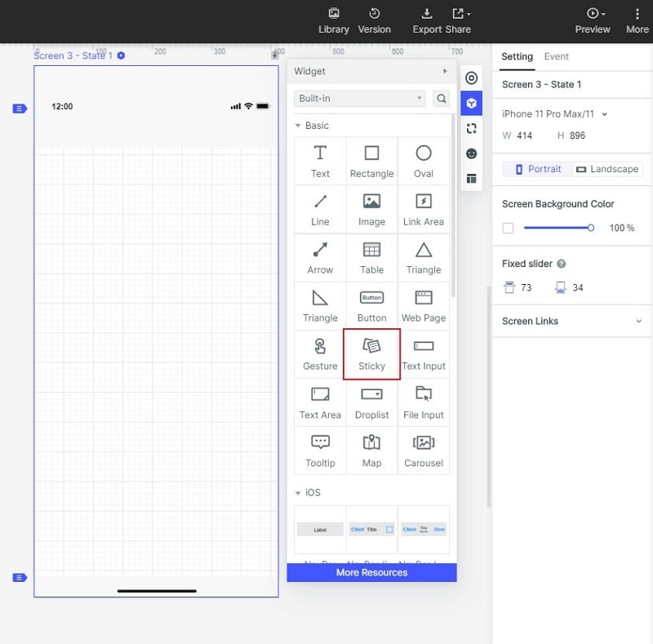Select the Table widget
This screenshot has height=644, width=653.
tap(371, 258)
